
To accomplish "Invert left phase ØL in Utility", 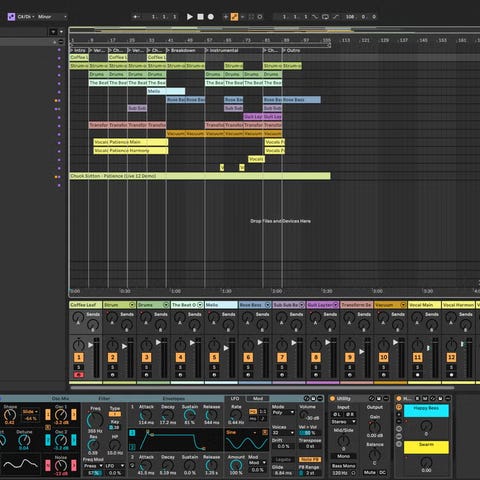I will click(337, 414).
